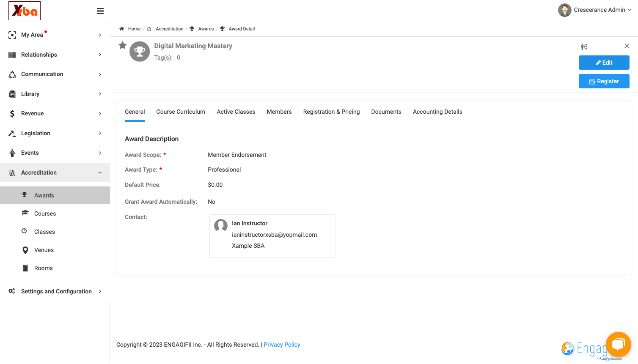Click the Relationships sidebar icon
Viewport: 638px width, 364px height.
point(12,55)
